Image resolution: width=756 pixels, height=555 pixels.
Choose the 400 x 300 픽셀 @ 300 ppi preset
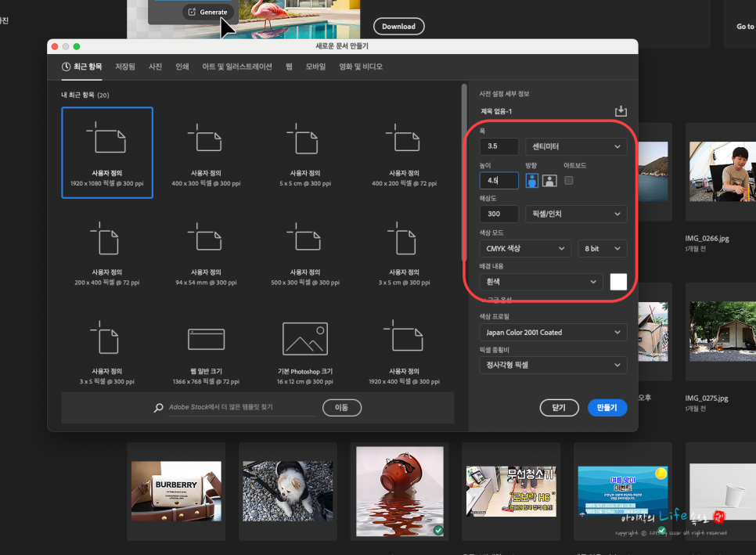206,153
